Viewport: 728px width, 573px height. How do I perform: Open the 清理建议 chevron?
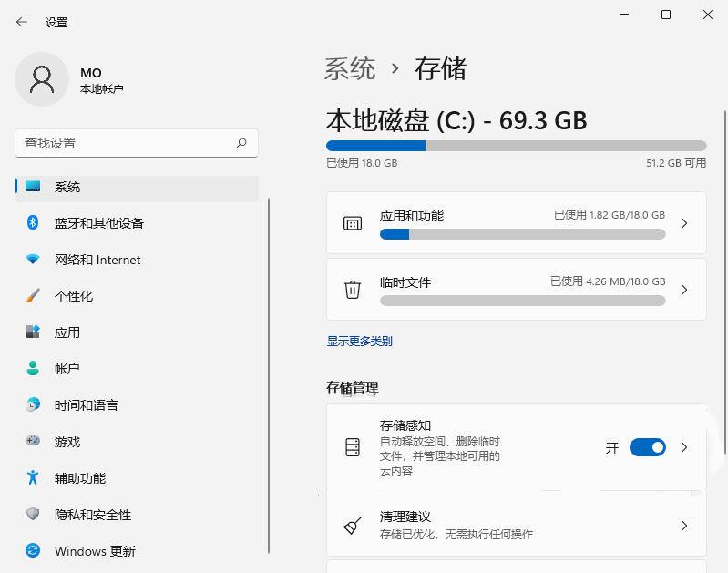pos(684,526)
